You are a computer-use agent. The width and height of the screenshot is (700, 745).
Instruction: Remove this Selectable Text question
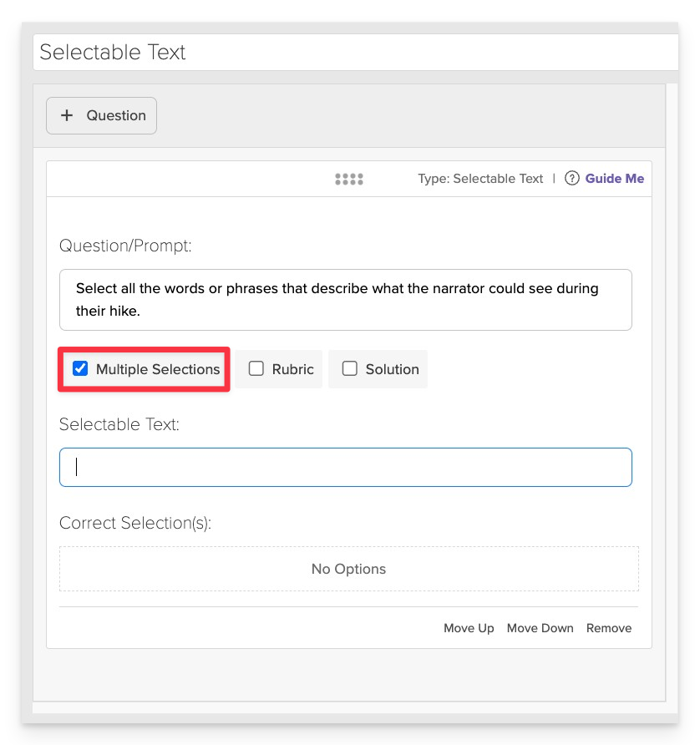click(609, 628)
